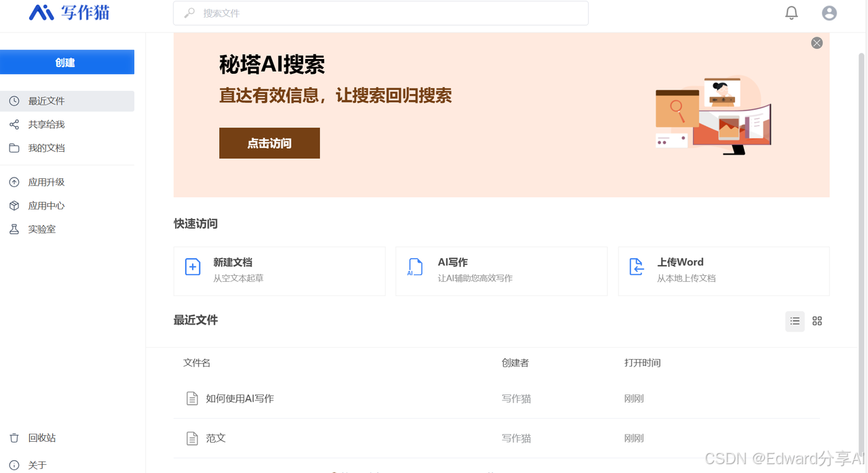The width and height of the screenshot is (868, 473).
Task: Click the share icon beside 共享给我
Action: tap(14, 125)
